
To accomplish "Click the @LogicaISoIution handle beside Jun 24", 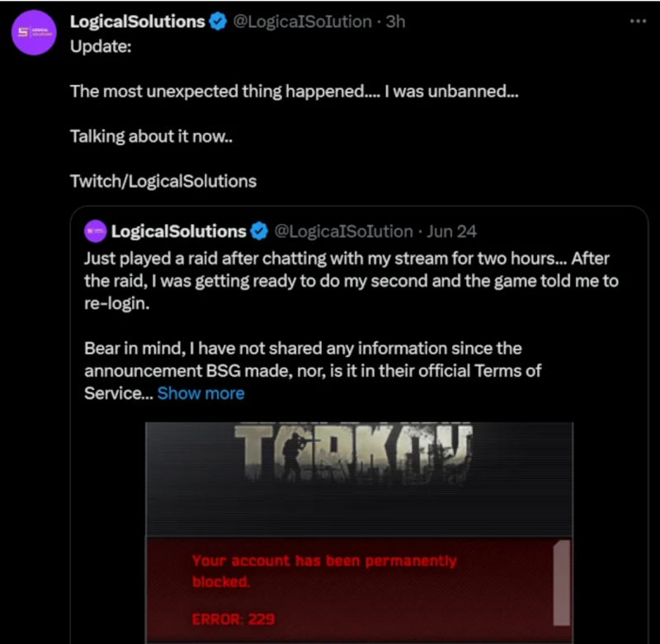I will point(343,232).
